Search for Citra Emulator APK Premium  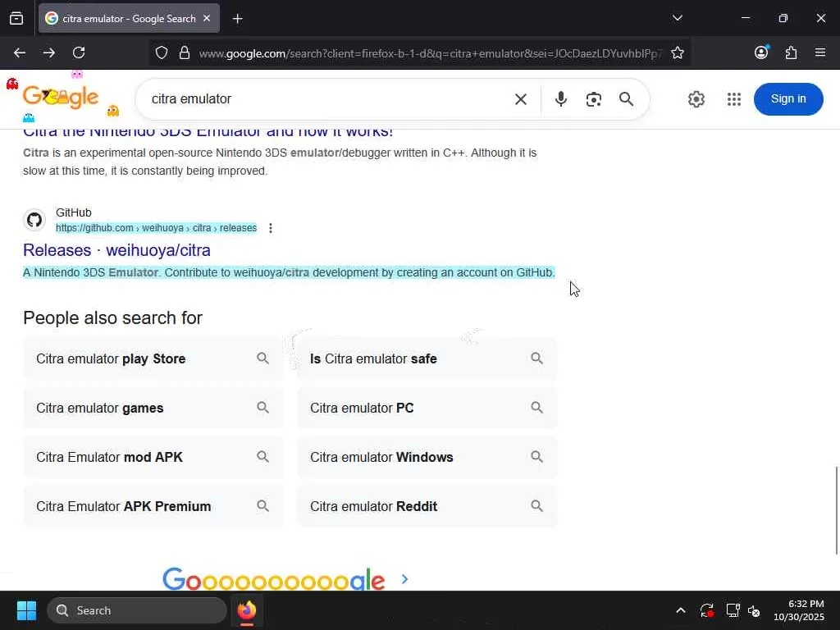click(153, 506)
